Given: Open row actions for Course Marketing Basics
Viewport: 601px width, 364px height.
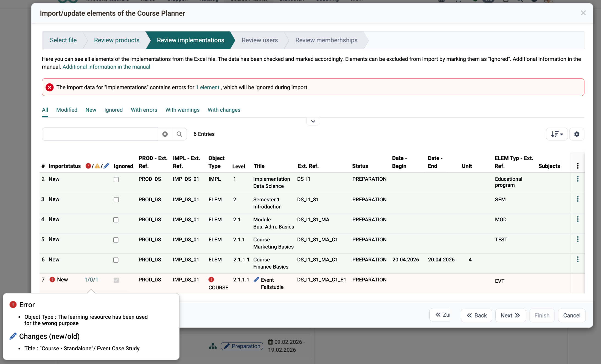Looking at the screenshot, I should coord(578,239).
